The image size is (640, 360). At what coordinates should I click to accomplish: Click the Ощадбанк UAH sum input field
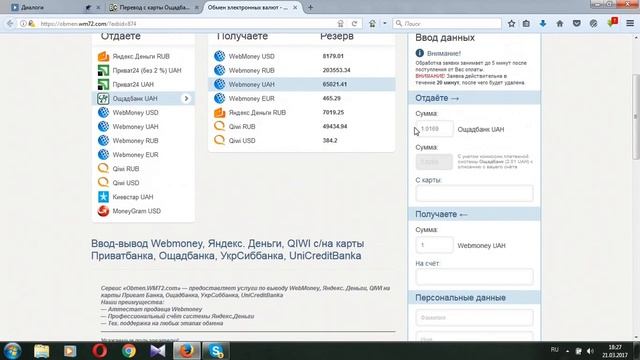point(434,129)
